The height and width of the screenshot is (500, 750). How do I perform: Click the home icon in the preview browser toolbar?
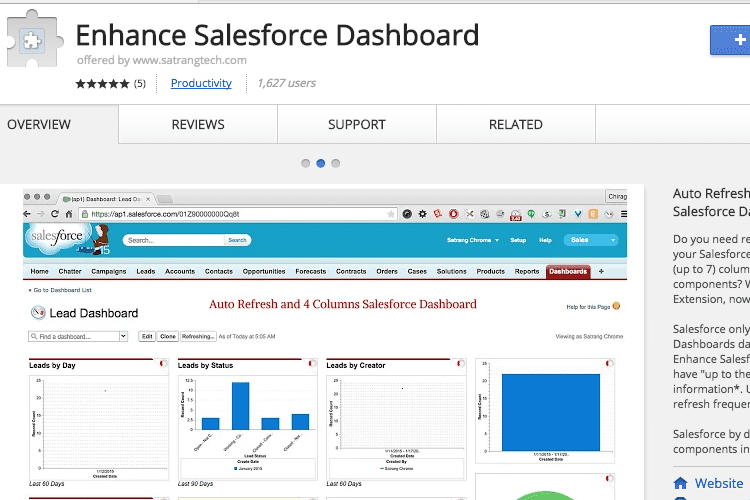point(69,214)
